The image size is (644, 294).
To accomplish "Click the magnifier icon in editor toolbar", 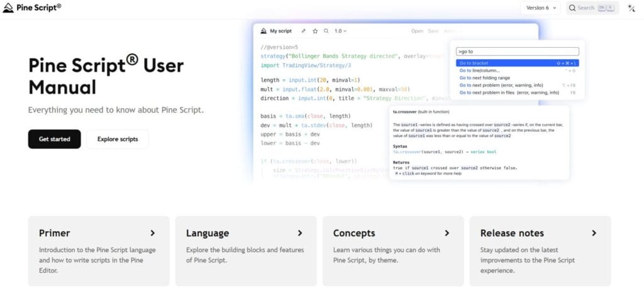I will click(x=326, y=31).
